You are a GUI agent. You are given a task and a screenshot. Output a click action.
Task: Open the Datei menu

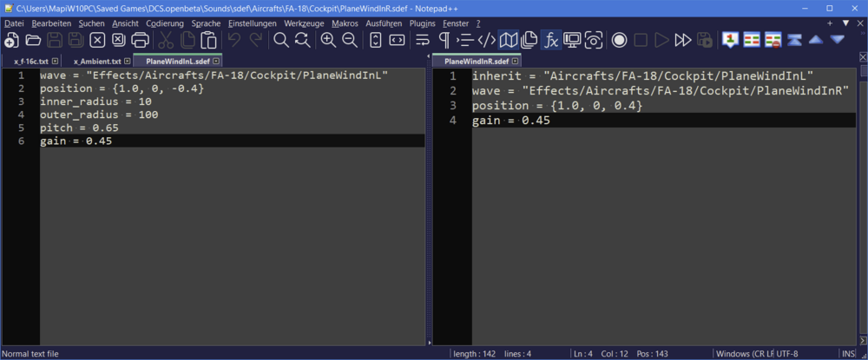pos(14,23)
